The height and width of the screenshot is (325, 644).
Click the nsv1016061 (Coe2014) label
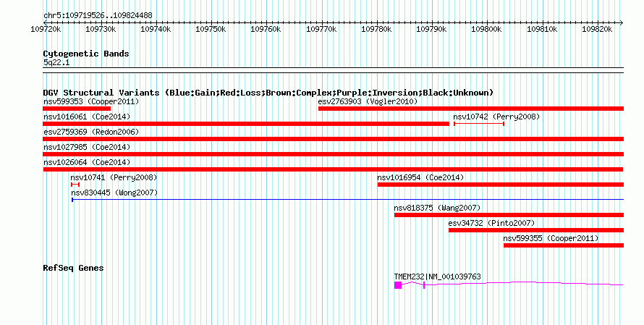click(x=87, y=117)
